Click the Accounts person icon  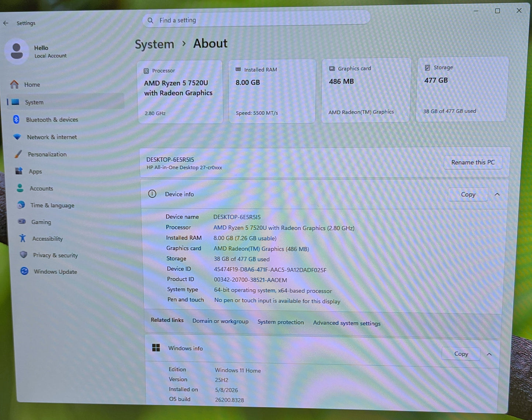coord(20,188)
